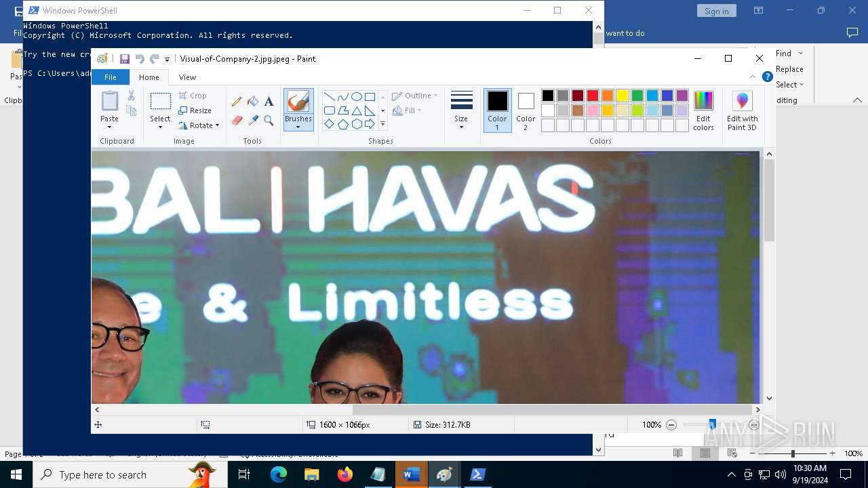The width and height of the screenshot is (868, 488).
Task: Switch to PowerShell from taskbar
Action: pyautogui.click(x=477, y=474)
